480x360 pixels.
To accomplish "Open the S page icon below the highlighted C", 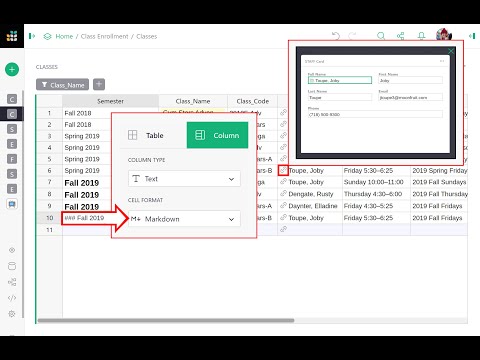I will click(x=12, y=129).
